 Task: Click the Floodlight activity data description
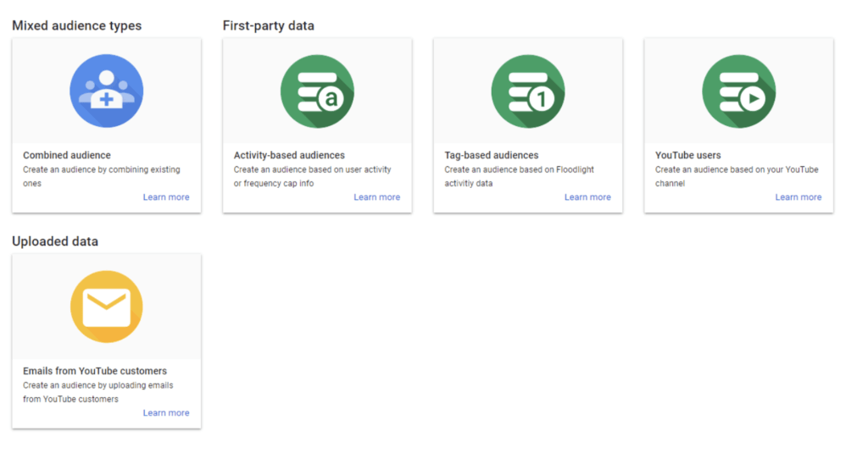click(519, 176)
